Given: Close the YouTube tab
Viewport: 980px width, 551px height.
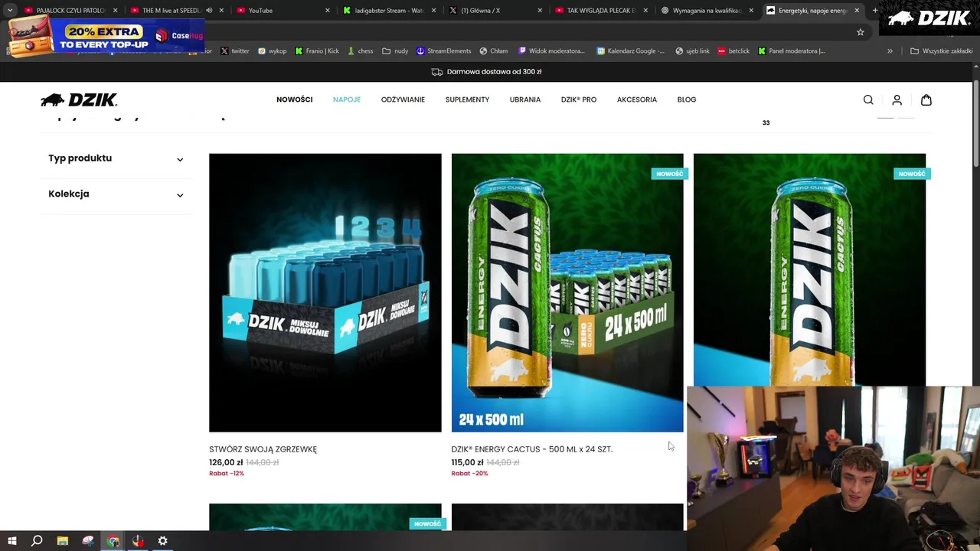Looking at the screenshot, I should tap(328, 11).
